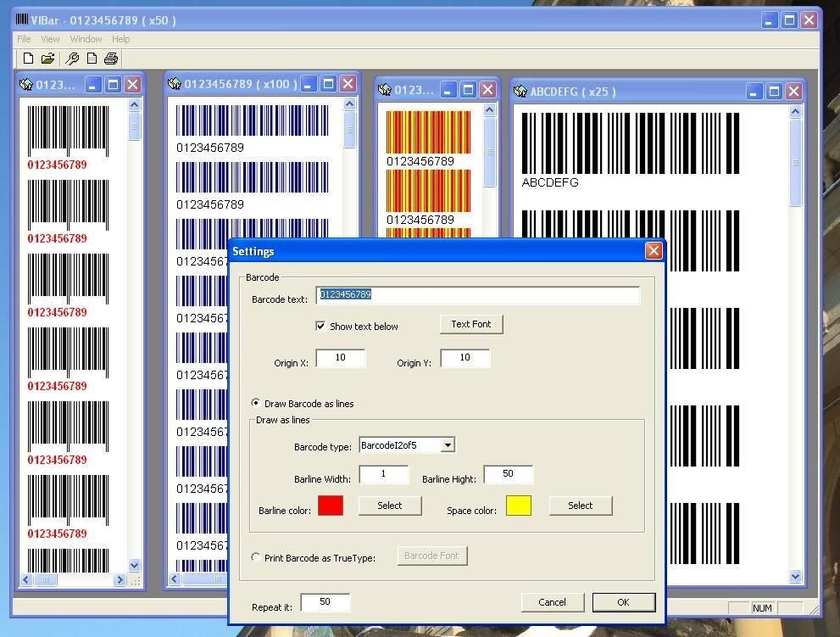The image size is (840, 637).
Task: Open the settings wrench toolbar icon
Action: click(x=72, y=59)
